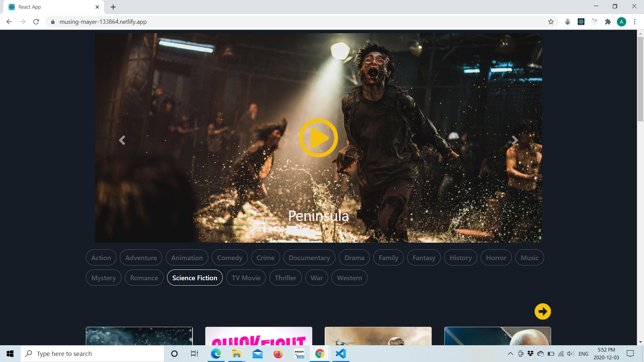The height and width of the screenshot is (362, 644).
Task: Open the desert soldier movie poster
Action: point(378,336)
